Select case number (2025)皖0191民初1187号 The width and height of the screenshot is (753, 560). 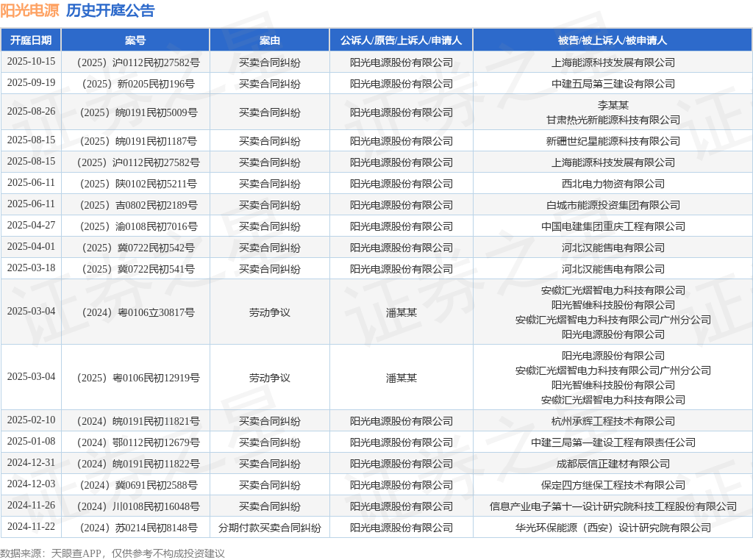click(x=138, y=141)
